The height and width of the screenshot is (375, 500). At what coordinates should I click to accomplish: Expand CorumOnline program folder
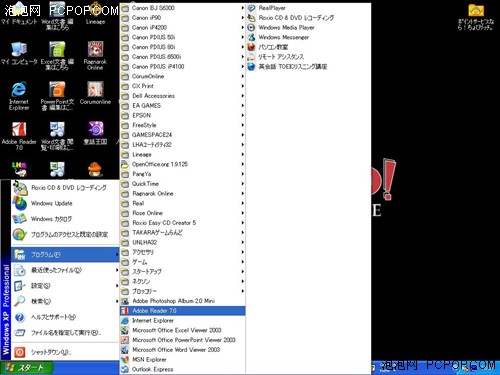[183, 76]
